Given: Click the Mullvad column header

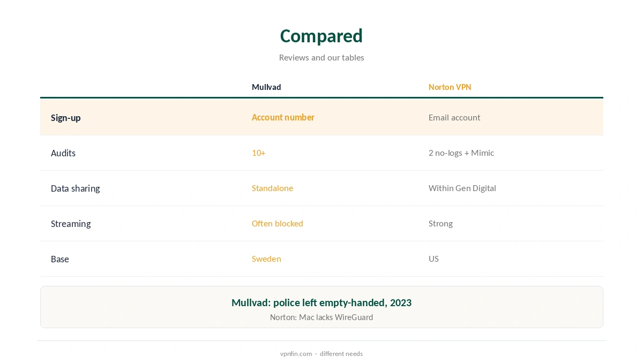Looking at the screenshot, I should pos(266,87).
